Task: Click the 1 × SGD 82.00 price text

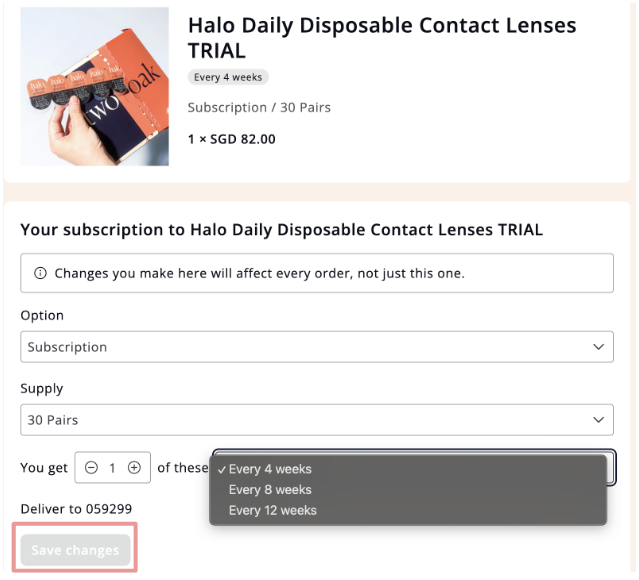Action: (x=231, y=139)
